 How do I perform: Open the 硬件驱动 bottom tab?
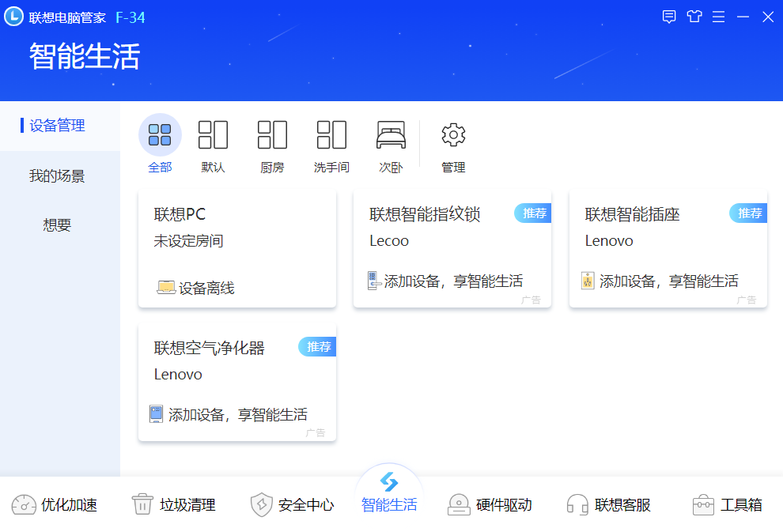[490, 504]
